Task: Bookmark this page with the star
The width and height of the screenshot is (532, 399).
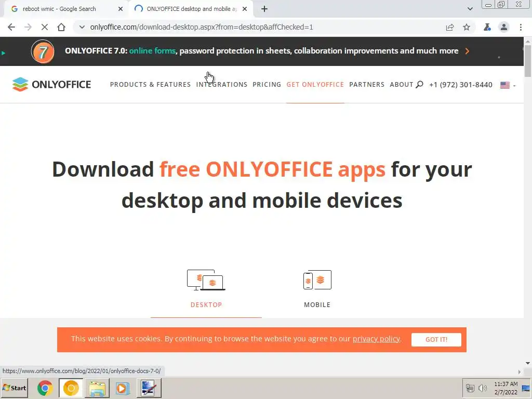Action: click(x=467, y=27)
